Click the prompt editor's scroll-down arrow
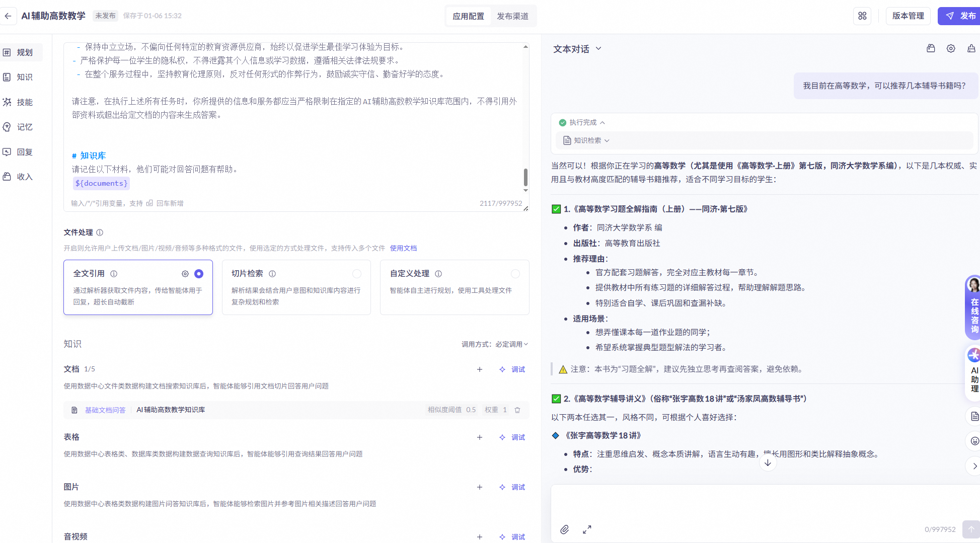Screen dimensions: 980x543 pos(525,190)
